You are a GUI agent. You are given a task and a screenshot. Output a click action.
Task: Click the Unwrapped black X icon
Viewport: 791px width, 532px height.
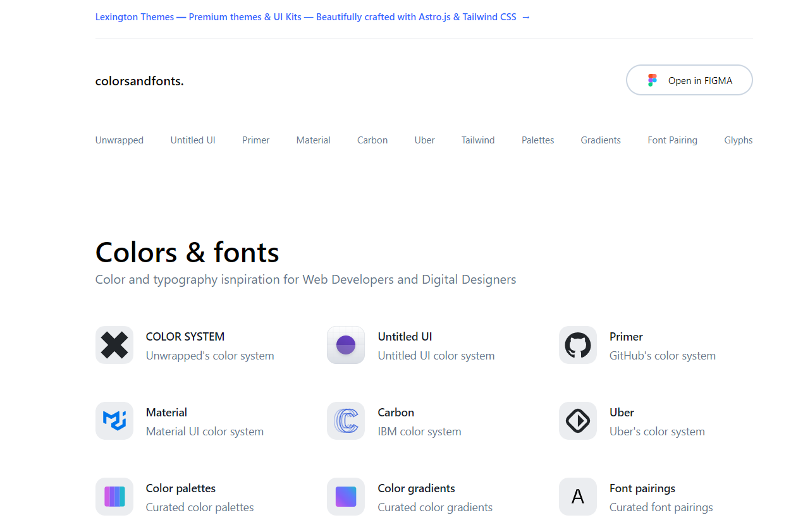pos(114,345)
